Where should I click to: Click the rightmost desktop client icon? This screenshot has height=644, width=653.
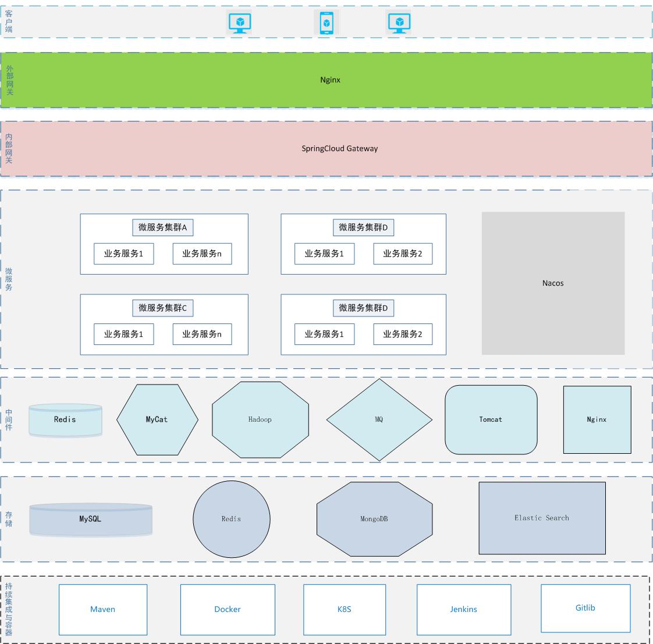(400, 22)
